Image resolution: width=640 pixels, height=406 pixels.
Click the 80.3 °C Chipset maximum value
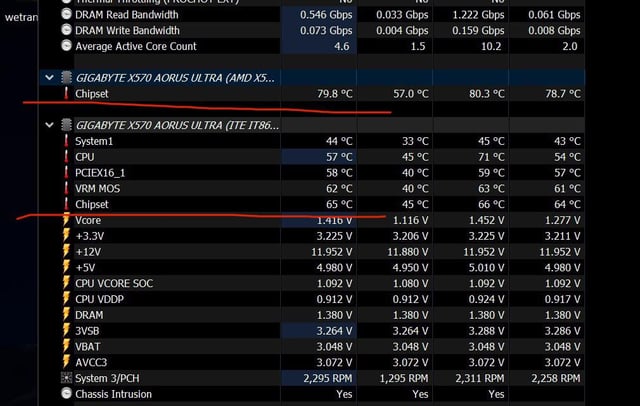point(487,94)
